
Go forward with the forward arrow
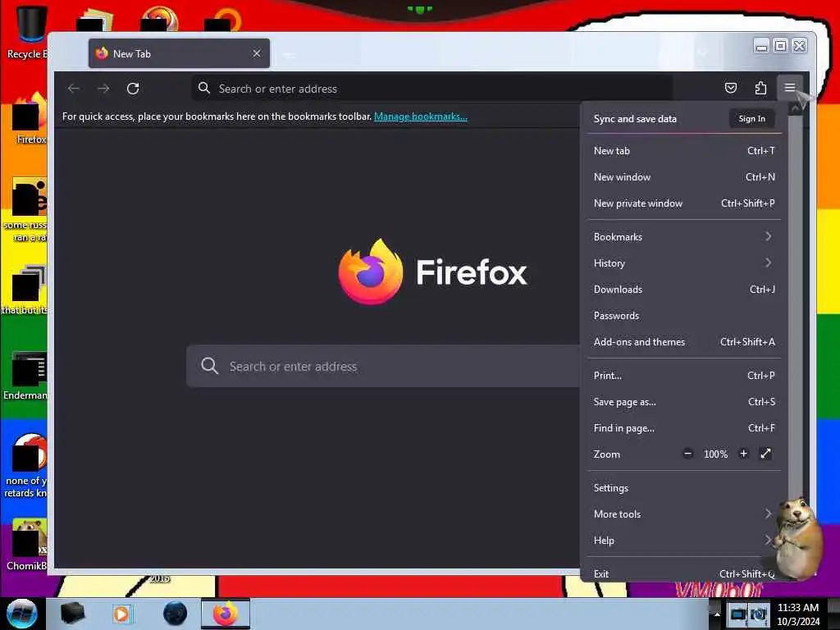103,89
